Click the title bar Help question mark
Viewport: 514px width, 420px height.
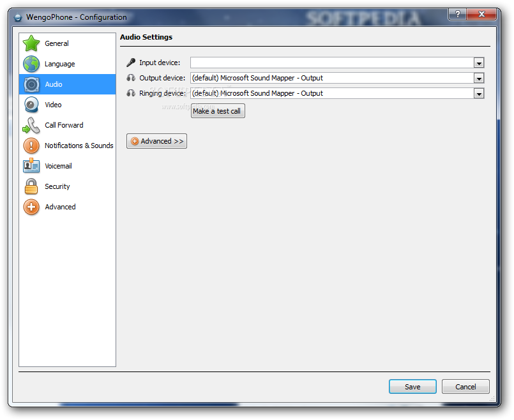458,14
